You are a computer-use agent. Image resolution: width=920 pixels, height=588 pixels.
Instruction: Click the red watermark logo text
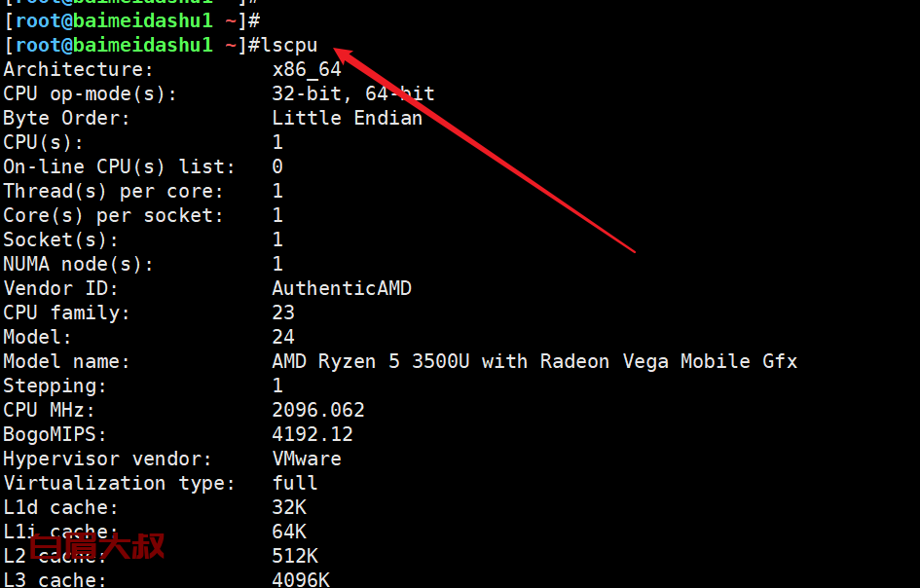[x=96, y=547]
